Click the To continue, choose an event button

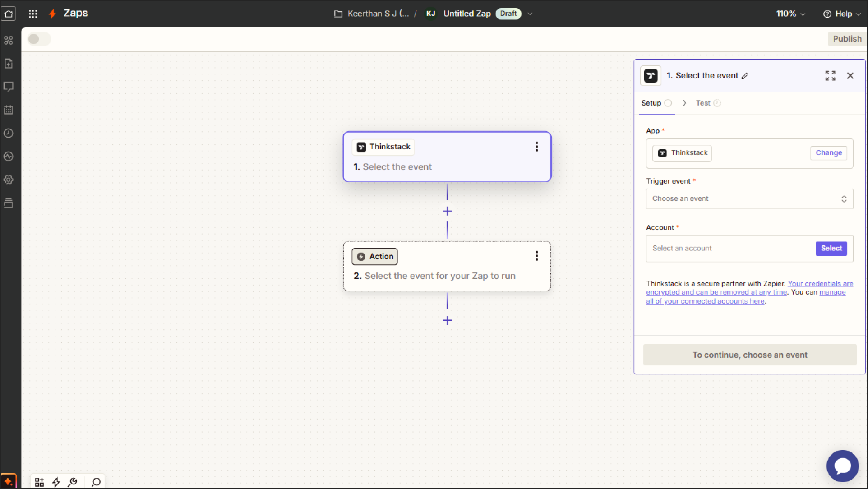(749, 355)
